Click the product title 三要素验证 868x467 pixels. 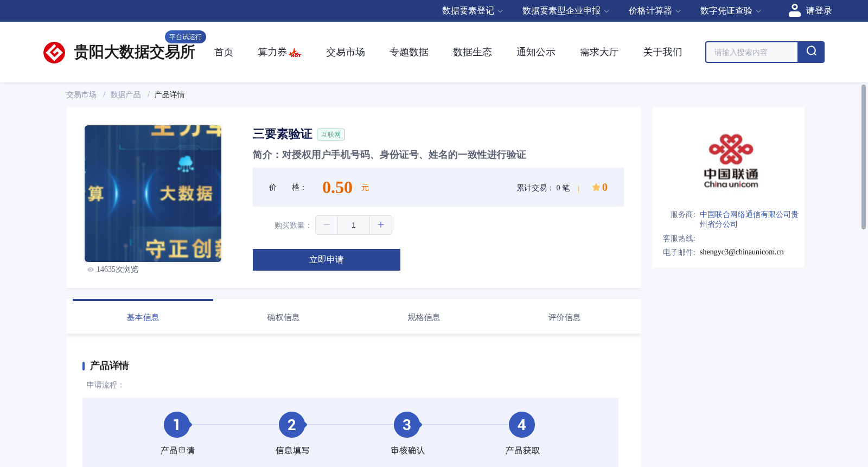282,134
